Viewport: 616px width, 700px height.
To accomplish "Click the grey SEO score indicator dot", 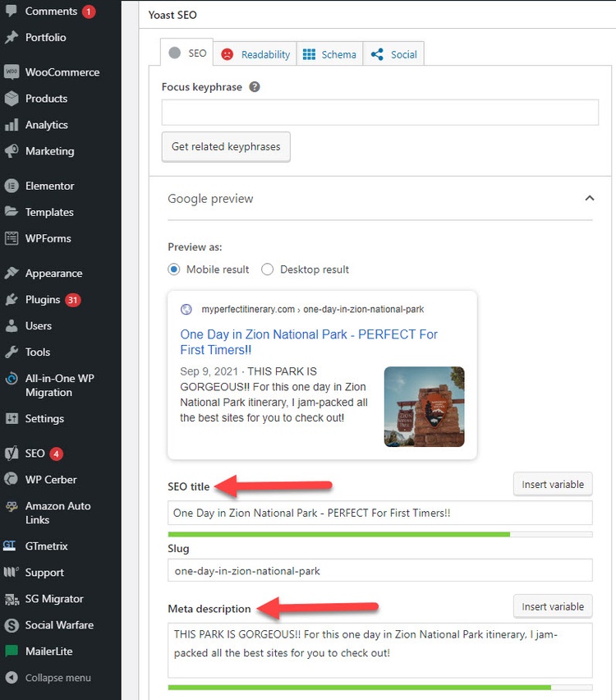I will [x=174, y=53].
